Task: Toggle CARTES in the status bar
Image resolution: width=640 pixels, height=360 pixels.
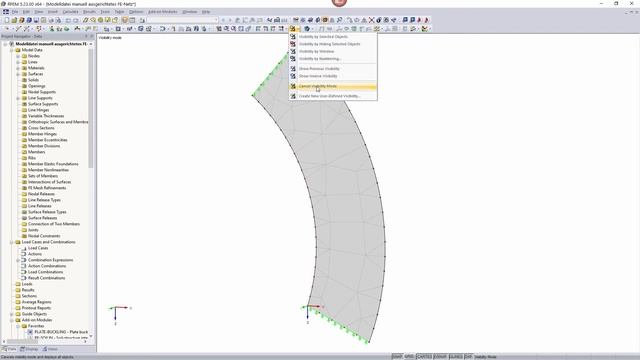Action: pyautogui.click(x=424, y=357)
